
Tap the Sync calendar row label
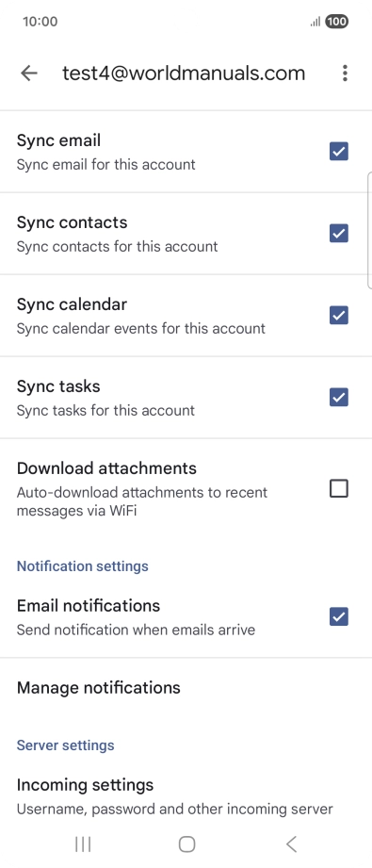tap(72, 304)
